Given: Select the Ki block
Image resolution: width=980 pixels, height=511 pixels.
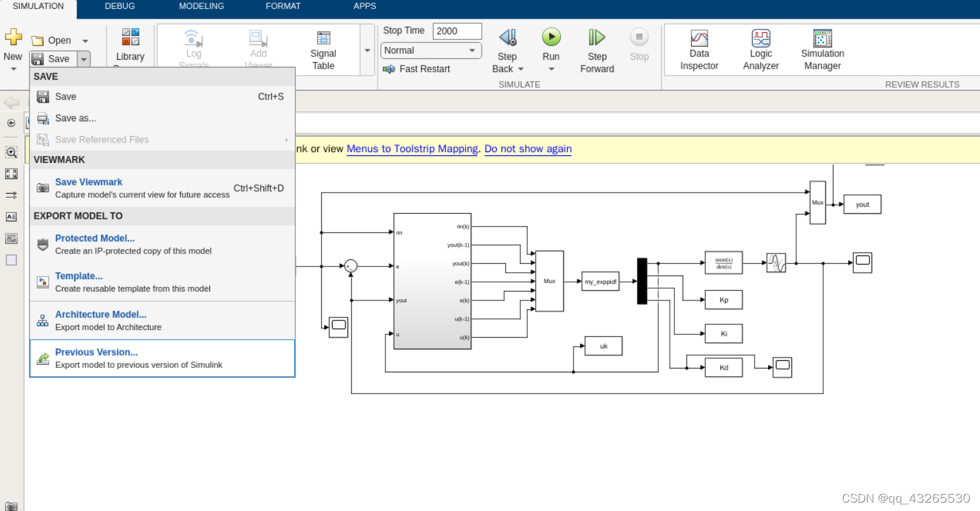Looking at the screenshot, I should (x=724, y=334).
